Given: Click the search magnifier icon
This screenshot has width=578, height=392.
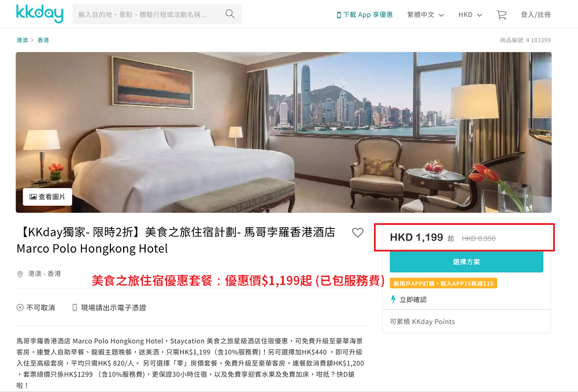Looking at the screenshot, I should [x=230, y=14].
